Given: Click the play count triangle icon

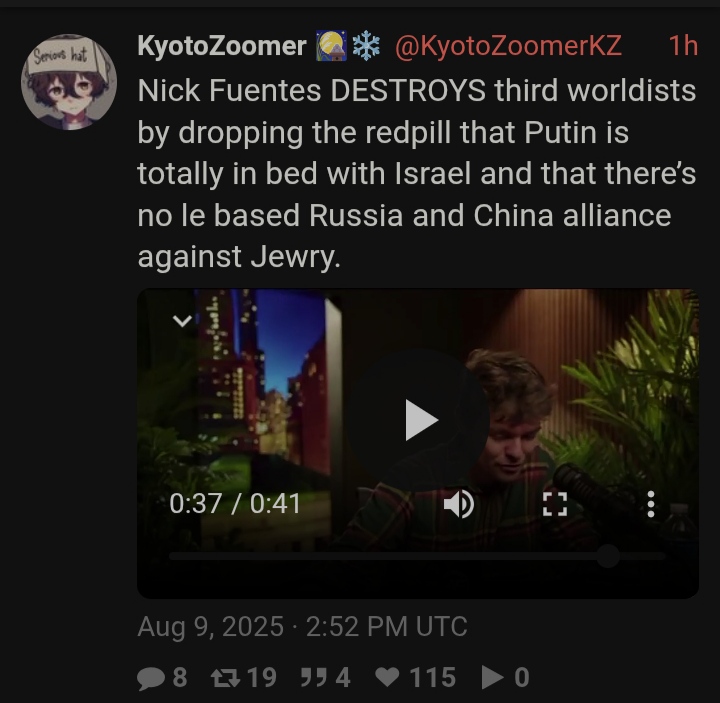Looking at the screenshot, I should click(x=492, y=678).
